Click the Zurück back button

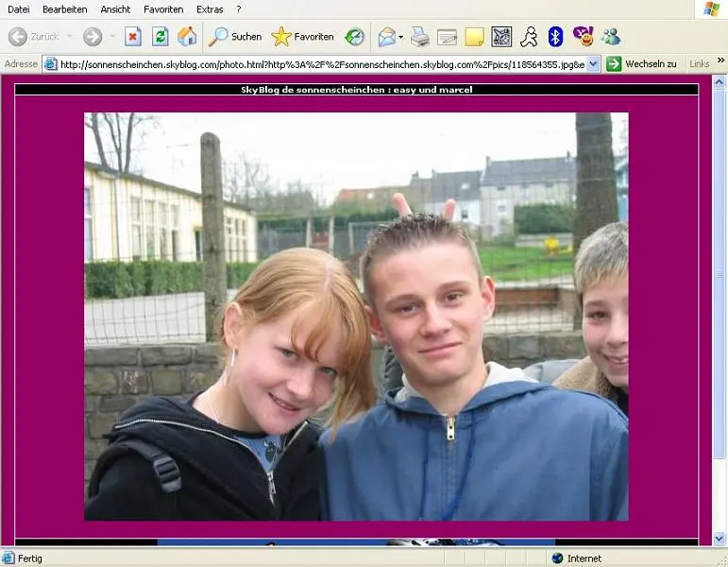click(33, 36)
